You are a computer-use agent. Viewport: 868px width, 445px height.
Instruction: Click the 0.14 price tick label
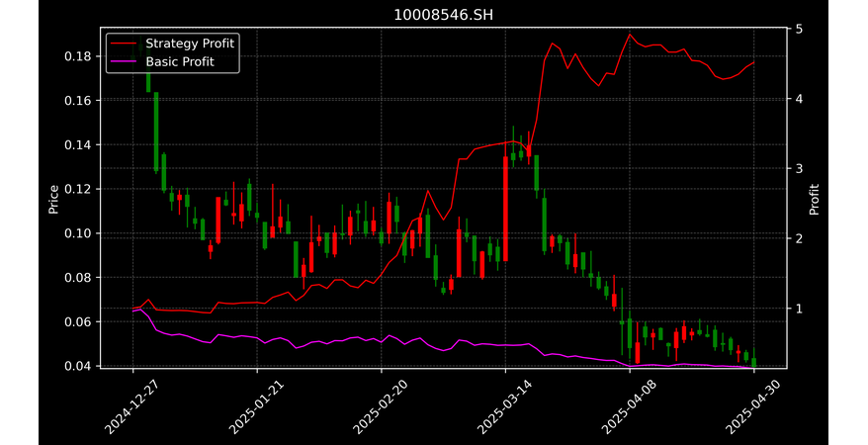[x=80, y=145]
